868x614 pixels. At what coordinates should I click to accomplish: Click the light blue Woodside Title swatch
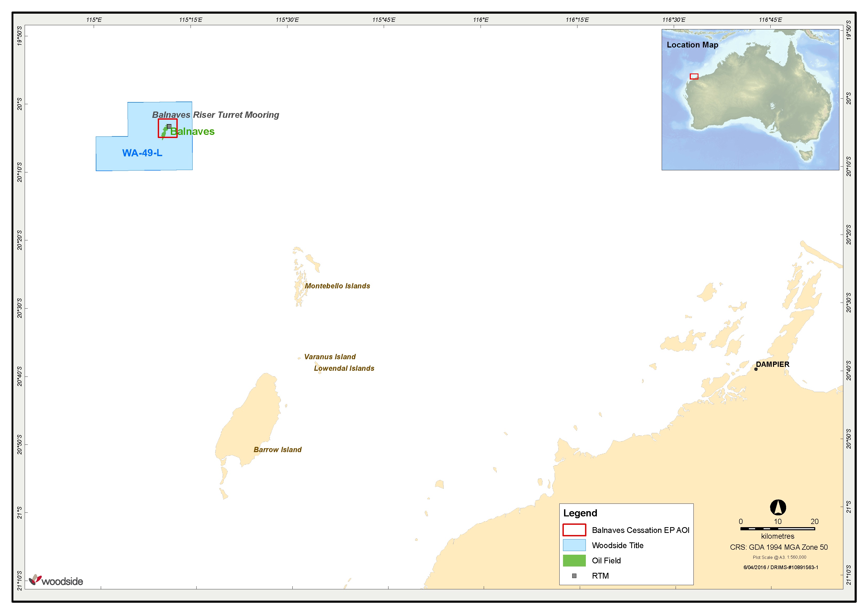tap(574, 545)
